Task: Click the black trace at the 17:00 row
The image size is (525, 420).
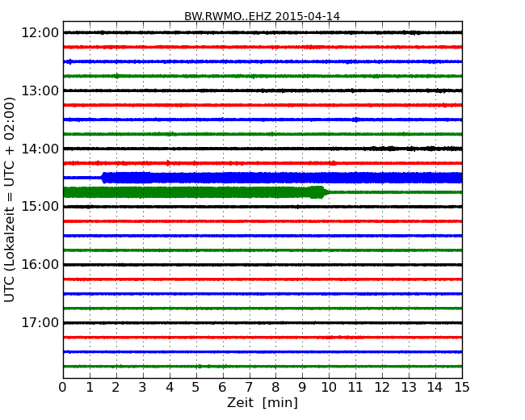Action: (262, 323)
